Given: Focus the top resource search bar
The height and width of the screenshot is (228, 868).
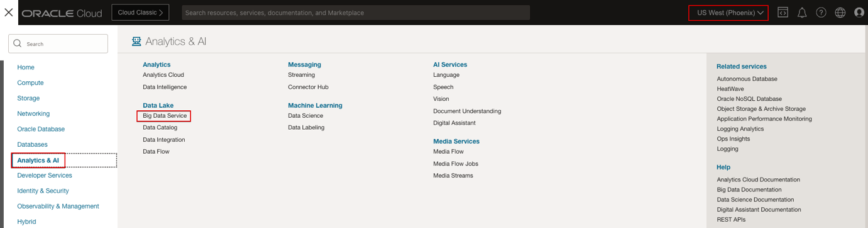Looking at the screenshot, I should tap(356, 13).
